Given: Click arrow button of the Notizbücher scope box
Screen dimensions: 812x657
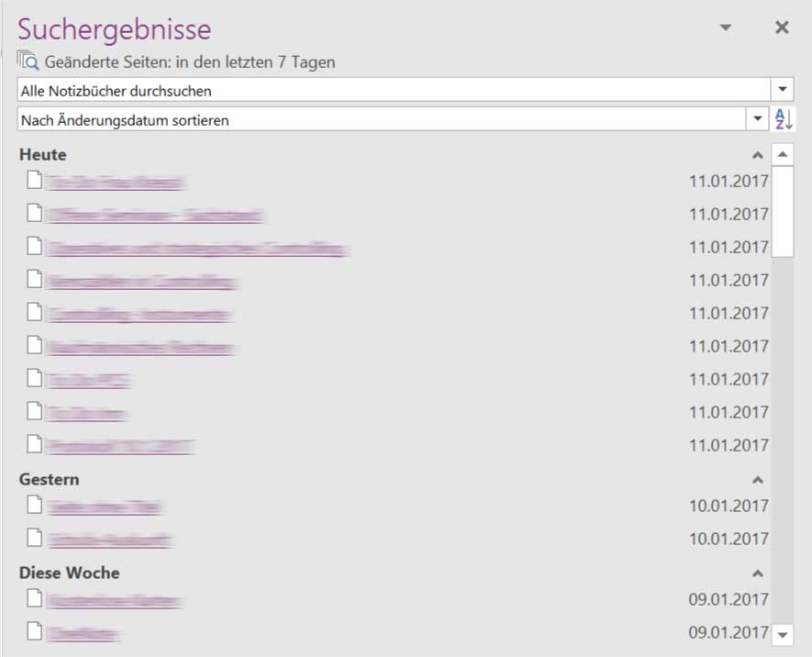Looking at the screenshot, I should (x=782, y=90).
